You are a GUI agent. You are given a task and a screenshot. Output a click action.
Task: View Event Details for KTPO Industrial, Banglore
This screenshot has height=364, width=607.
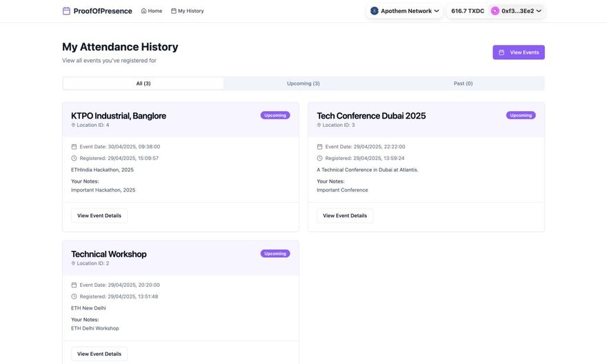[x=99, y=216]
